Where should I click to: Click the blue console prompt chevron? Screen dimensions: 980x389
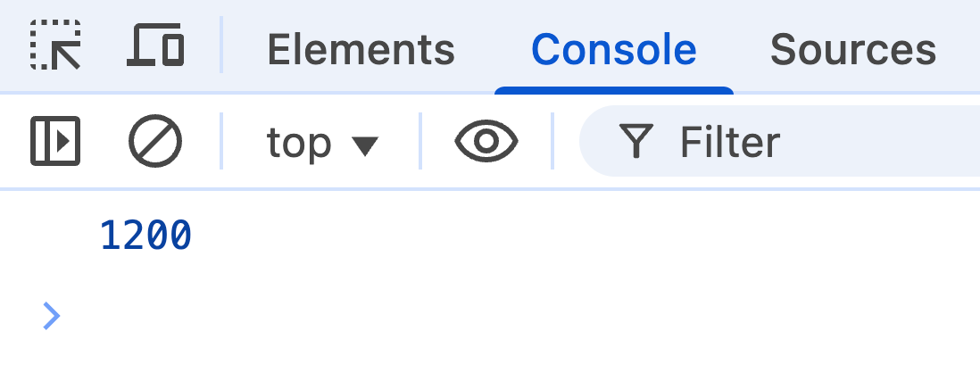pos(52,316)
